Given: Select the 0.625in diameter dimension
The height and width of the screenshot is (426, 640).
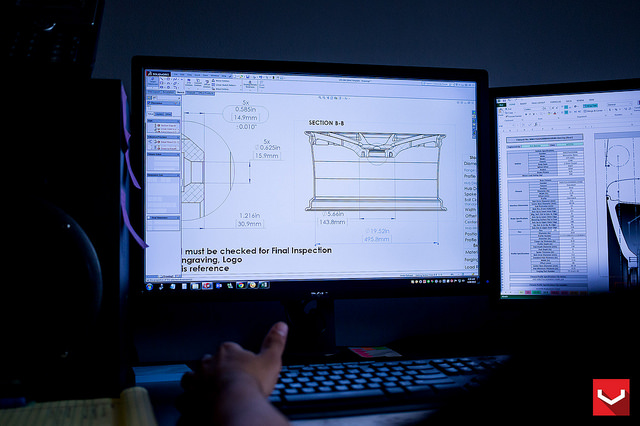Looking at the screenshot, I should coord(267,147).
